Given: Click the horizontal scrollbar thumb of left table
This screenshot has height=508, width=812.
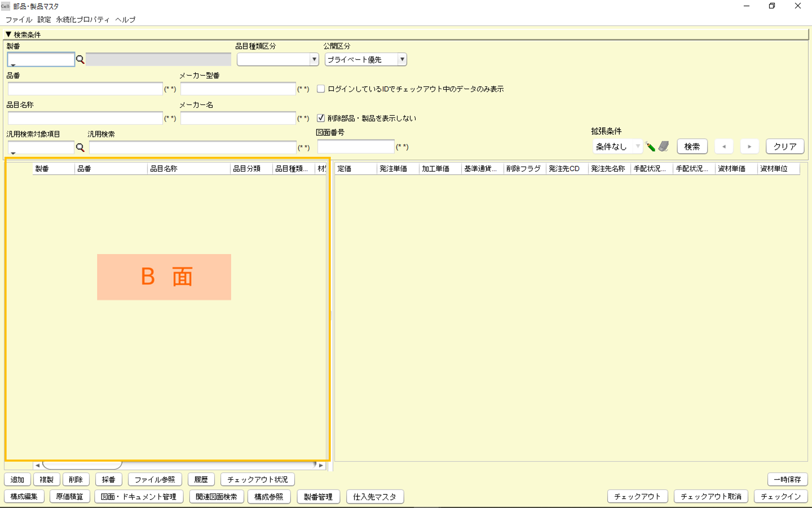Looking at the screenshot, I should pyautogui.click(x=82, y=465).
